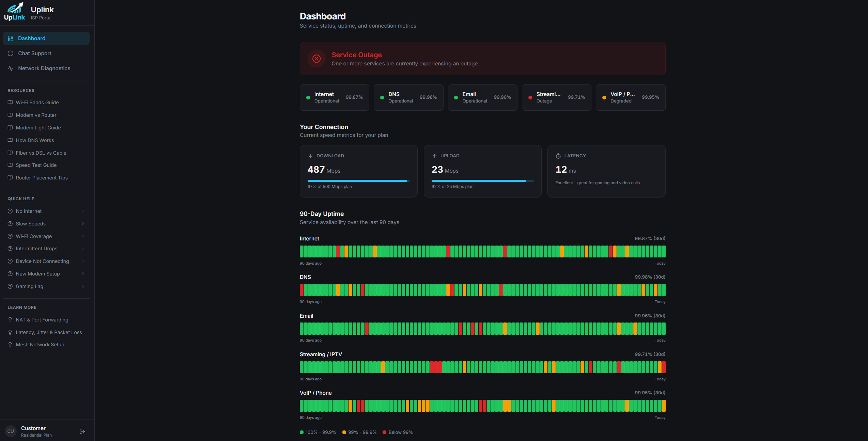The height and width of the screenshot is (441, 868).
Task: Expand the No Internet quick help chevron
Action: (83, 211)
